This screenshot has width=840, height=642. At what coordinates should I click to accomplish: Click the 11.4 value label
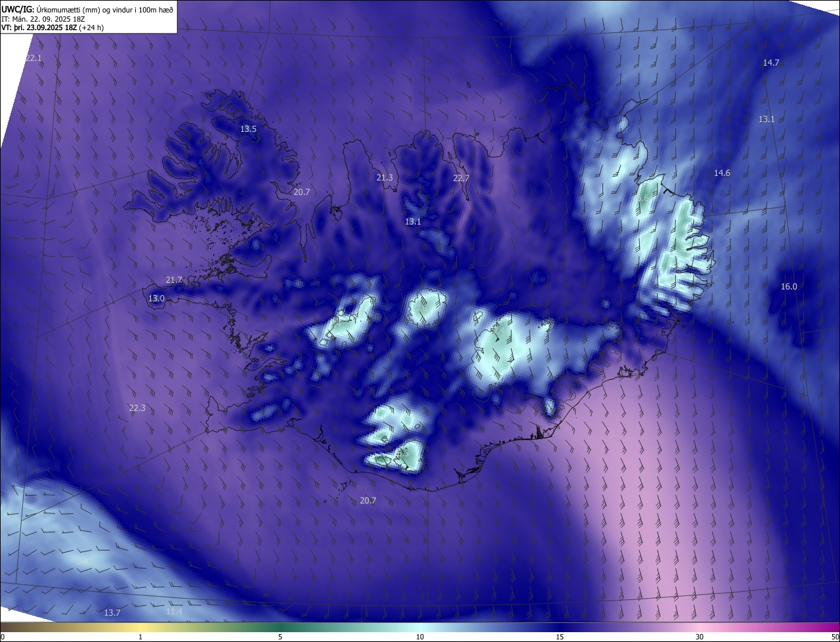click(174, 612)
